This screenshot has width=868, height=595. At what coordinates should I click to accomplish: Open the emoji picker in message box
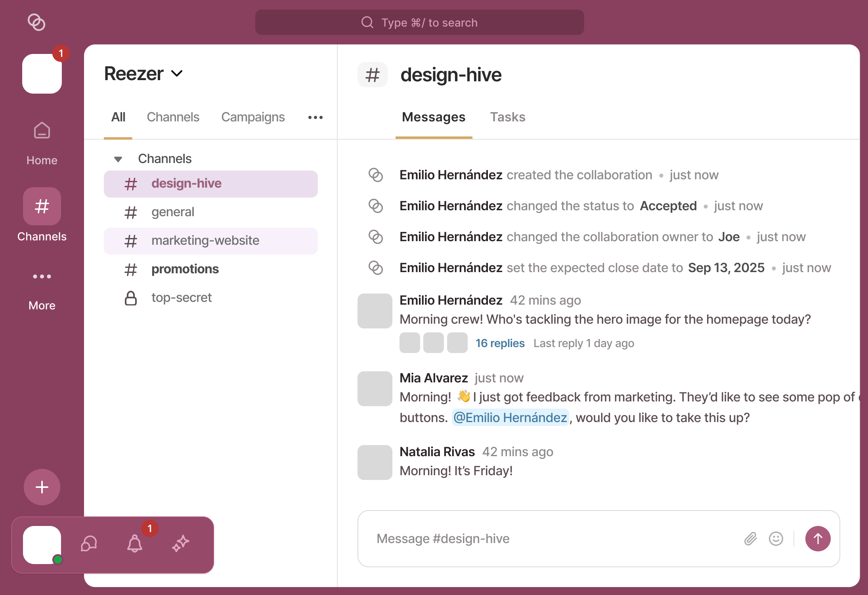click(776, 539)
